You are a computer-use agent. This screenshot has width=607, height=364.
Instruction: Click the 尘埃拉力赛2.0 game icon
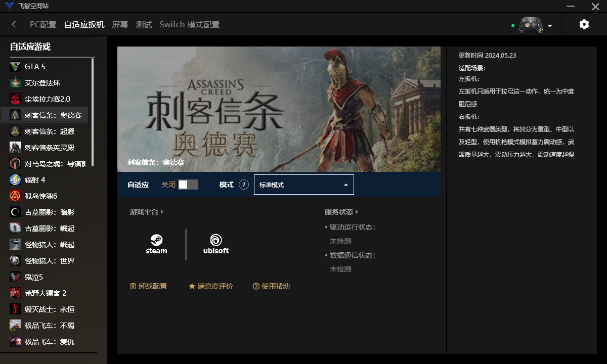coord(15,99)
